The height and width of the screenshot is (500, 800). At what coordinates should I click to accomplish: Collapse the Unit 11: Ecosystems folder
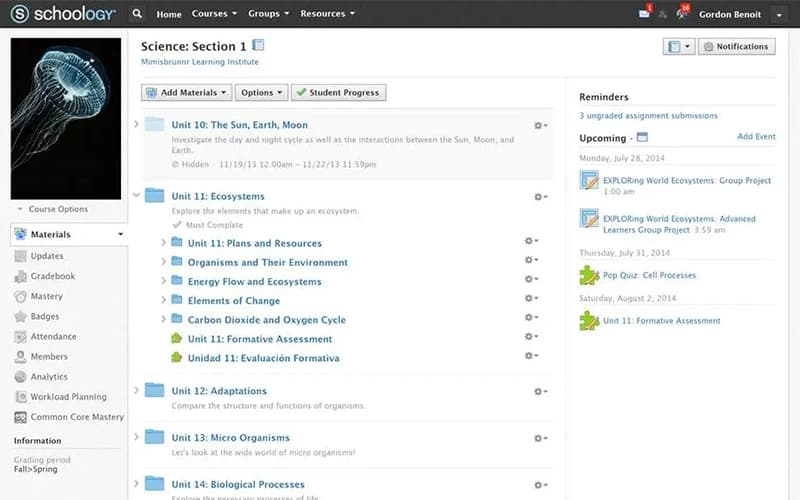[x=137, y=196]
